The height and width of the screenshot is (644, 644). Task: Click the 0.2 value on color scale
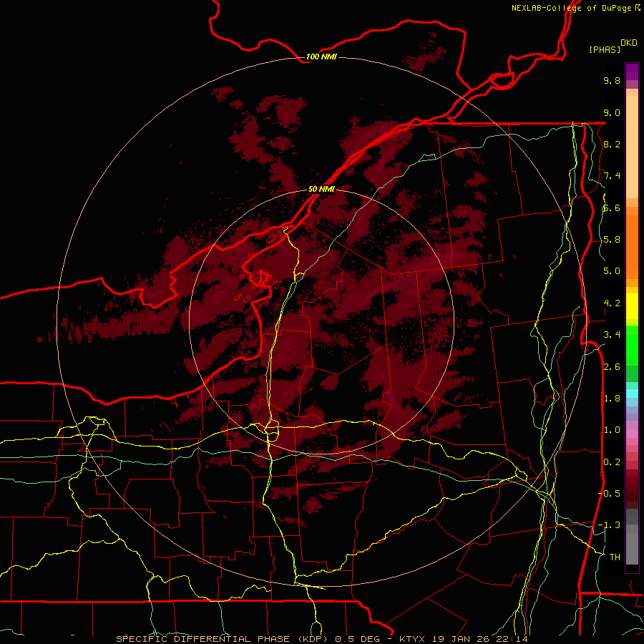pyautogui.click(x=612, y=462)
